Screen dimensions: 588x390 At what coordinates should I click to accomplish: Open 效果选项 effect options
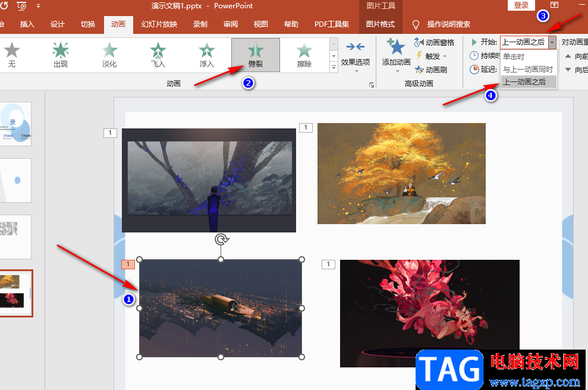point(355,56)
